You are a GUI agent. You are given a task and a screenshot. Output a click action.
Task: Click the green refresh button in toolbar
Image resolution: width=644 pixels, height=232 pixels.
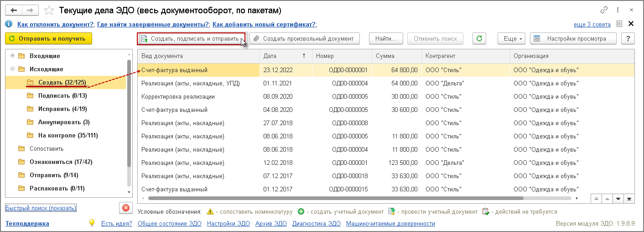[479, 38]
